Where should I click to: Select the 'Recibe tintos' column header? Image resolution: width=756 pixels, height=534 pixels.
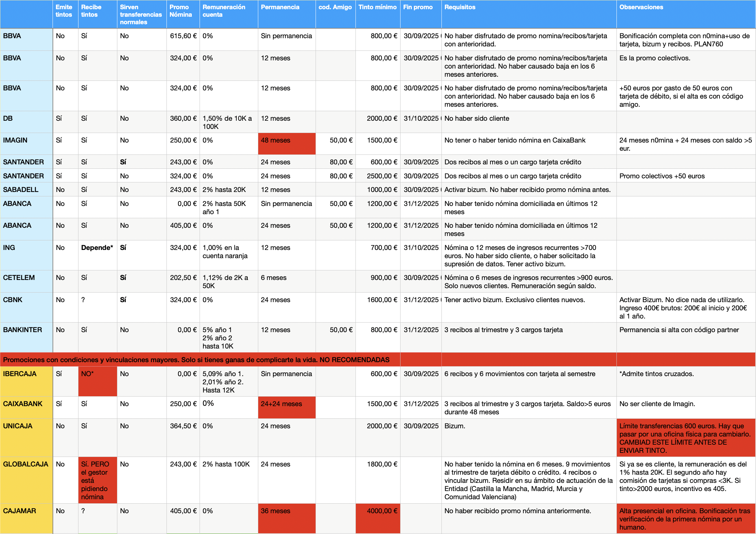[98, 14]
